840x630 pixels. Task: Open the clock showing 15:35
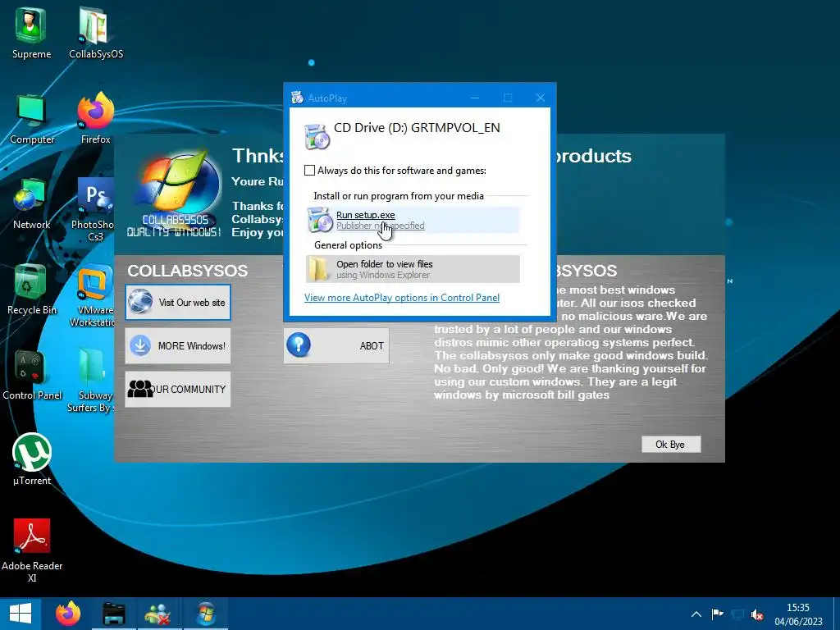click(x=798, y=614)
